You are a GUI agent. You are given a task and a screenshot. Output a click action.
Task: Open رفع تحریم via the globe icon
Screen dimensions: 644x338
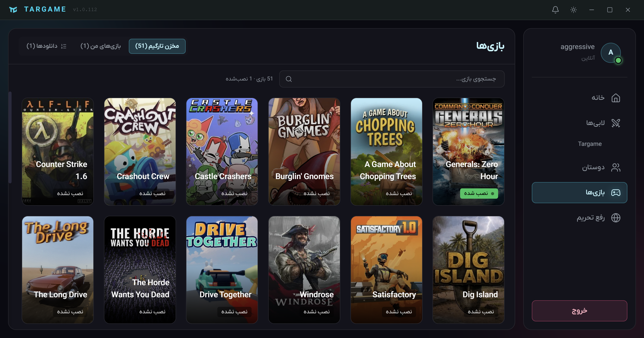pyautogui.click(x=616, y=218)
